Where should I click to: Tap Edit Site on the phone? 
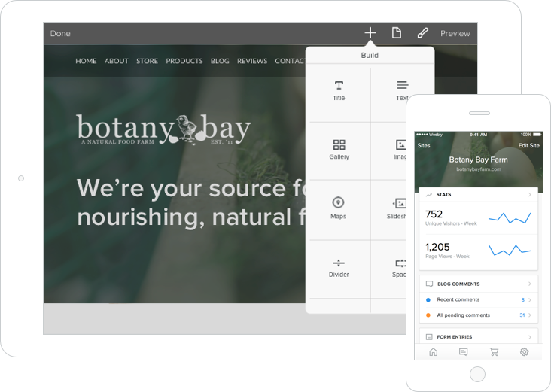529,145
